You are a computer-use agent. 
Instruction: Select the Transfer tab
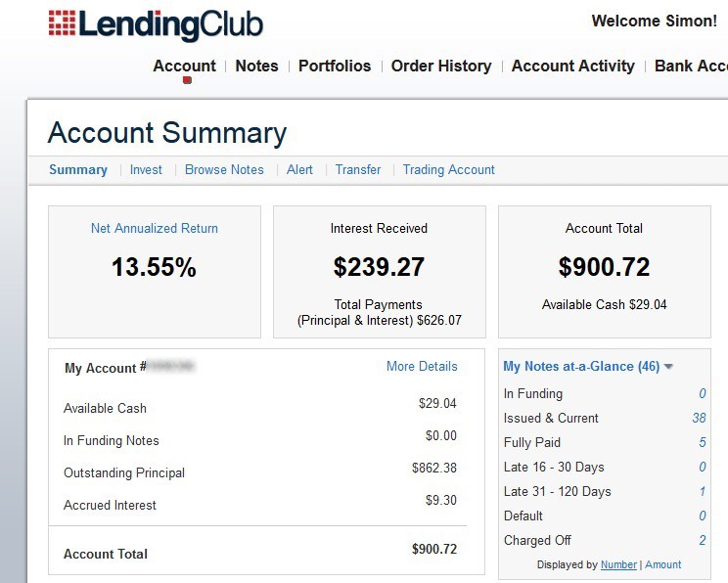358,169
